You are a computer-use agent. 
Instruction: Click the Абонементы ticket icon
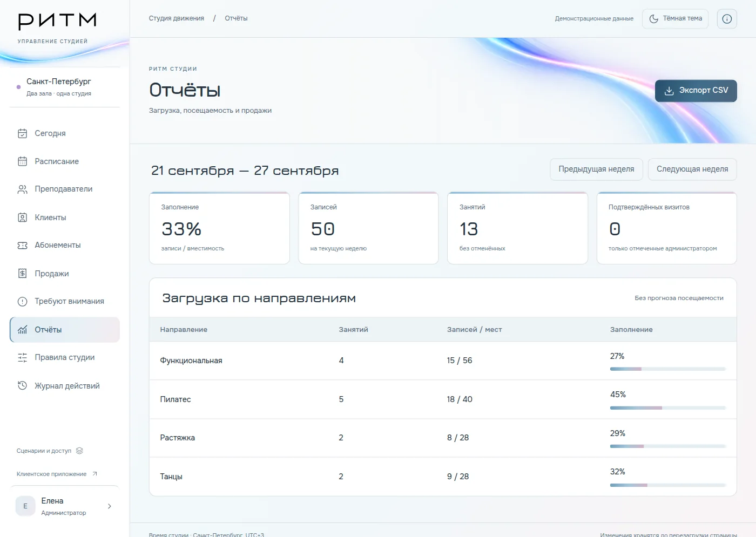(x=22, y=245)
